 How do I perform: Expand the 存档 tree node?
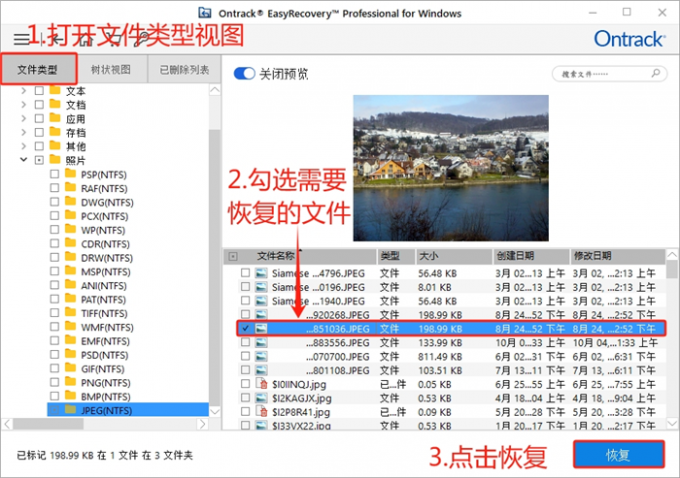pyautogui.click(x=24, y=132)
